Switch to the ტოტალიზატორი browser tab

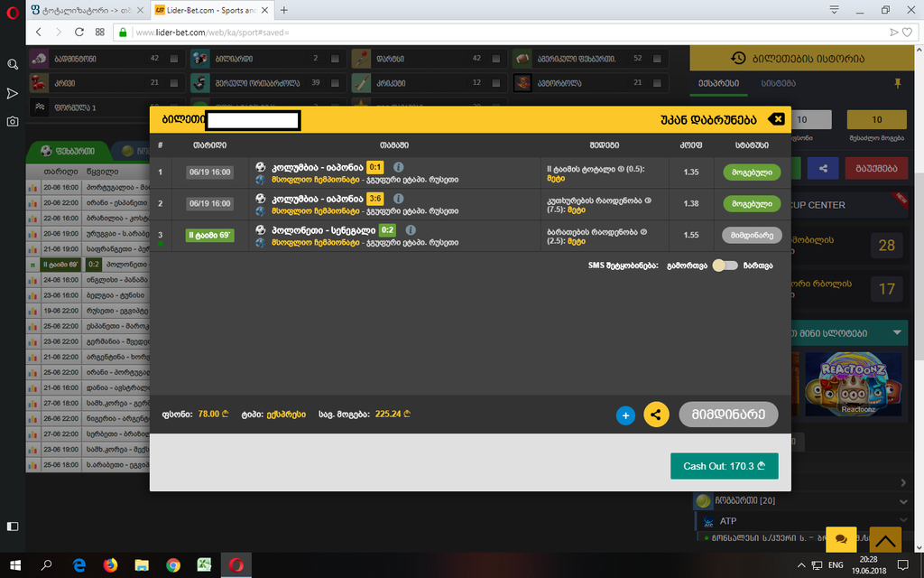(88, 10)
